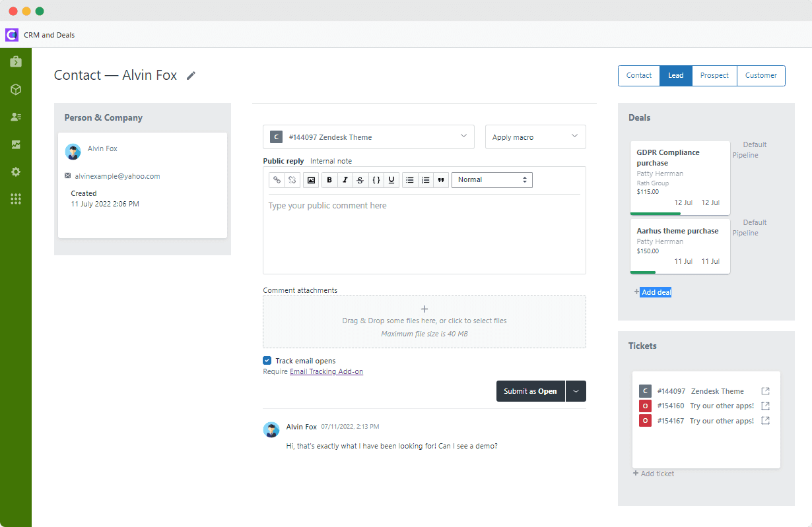Toggle the bullet list formatting
The height and width of the screenshot is (527, 812).
pos(409,179)
